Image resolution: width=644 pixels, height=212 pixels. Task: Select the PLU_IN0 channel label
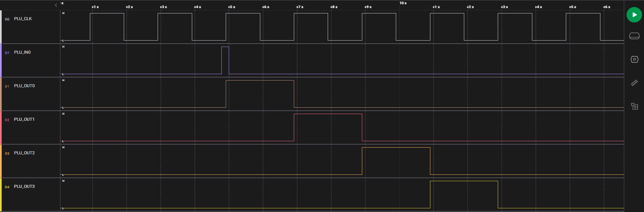22,52
